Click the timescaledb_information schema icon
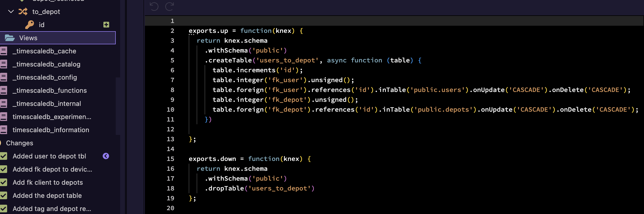This screenshot has width=644, height=214. pos(4,130)
